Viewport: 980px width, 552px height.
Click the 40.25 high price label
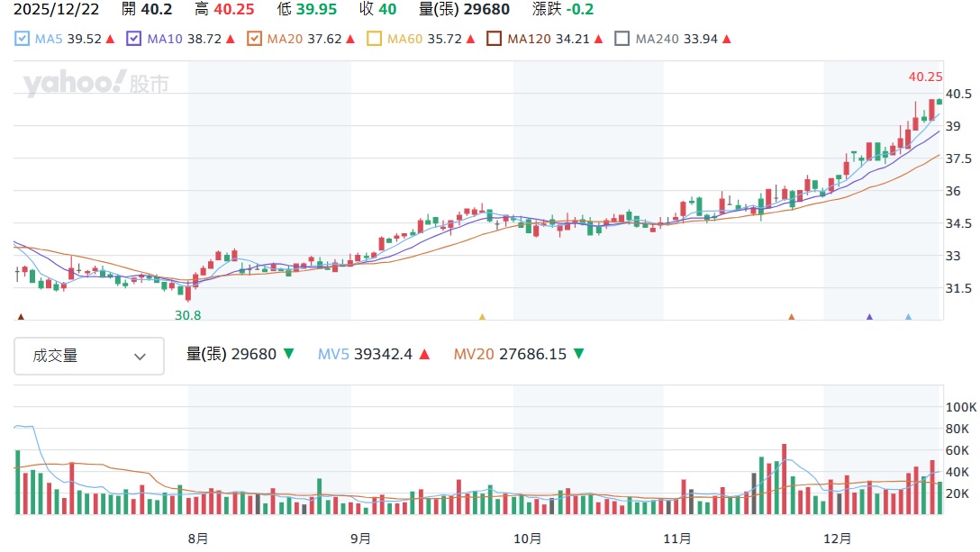926,77
